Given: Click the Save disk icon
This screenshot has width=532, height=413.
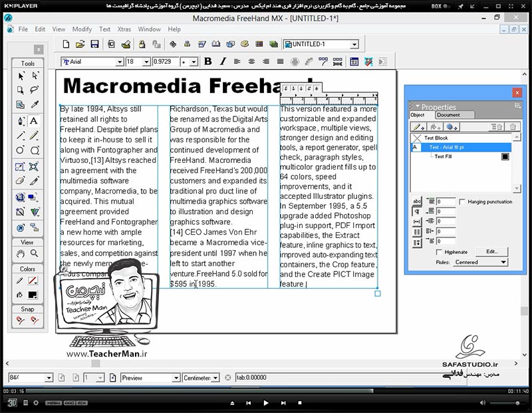Looking at the screenshot, I should 94,44.
